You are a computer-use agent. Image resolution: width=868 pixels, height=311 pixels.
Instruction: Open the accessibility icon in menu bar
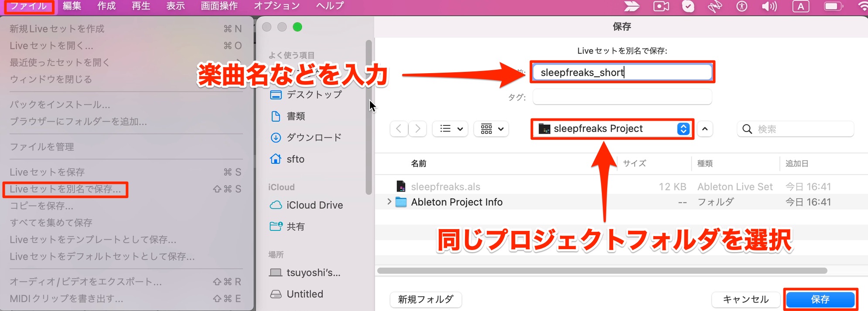[742, 6]
